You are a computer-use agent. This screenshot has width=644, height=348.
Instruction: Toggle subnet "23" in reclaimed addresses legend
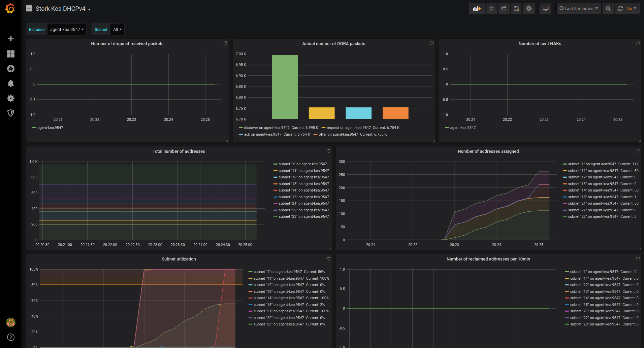[595, 324]
